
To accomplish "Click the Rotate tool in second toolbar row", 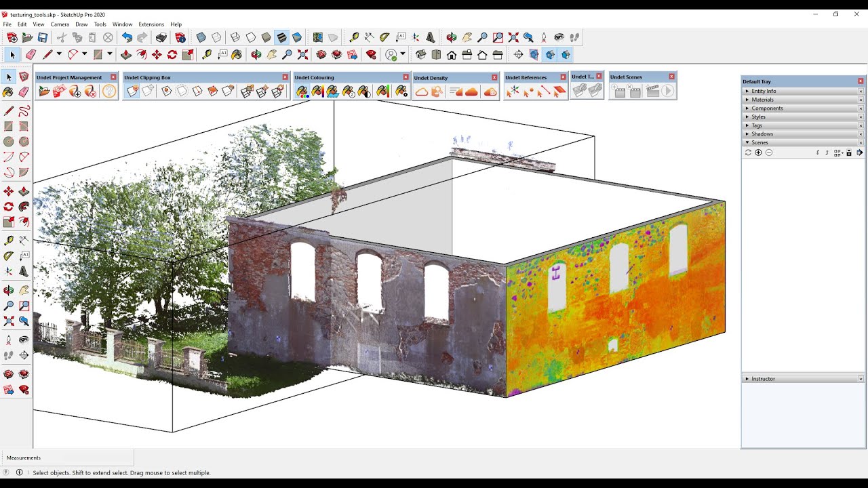I will 172,54.
